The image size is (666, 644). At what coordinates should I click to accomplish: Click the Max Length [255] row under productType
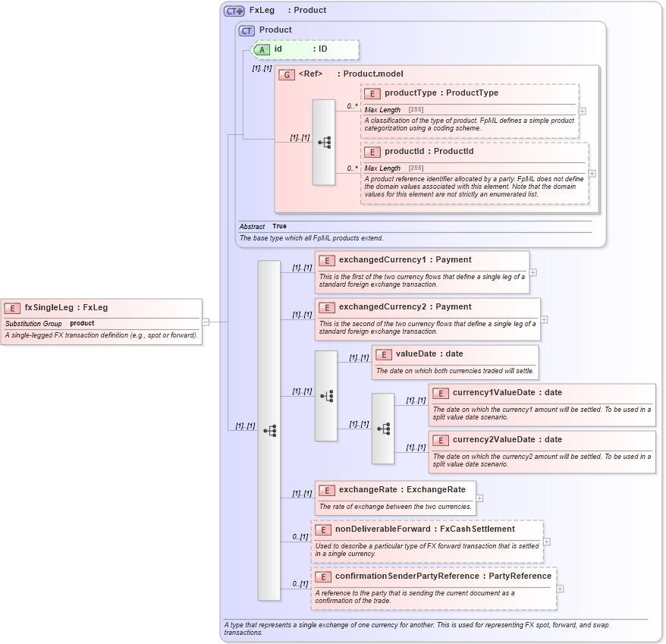[x=470, y=110]
